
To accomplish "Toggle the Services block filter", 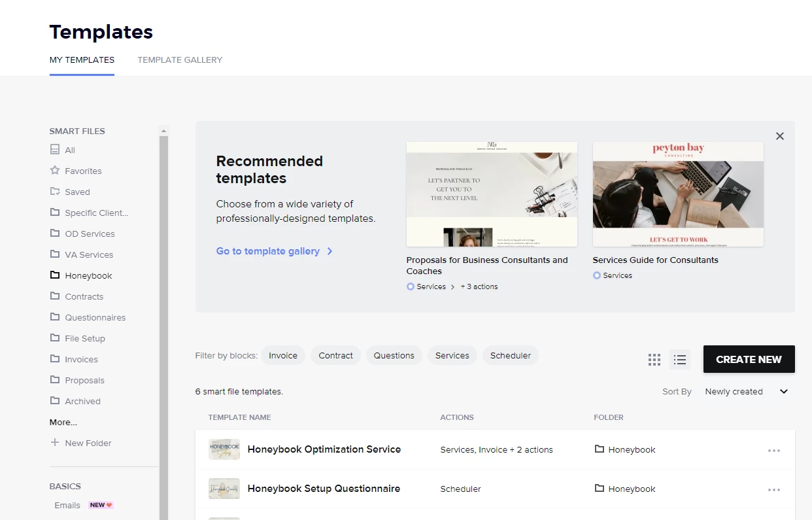I will coord(452,356).
